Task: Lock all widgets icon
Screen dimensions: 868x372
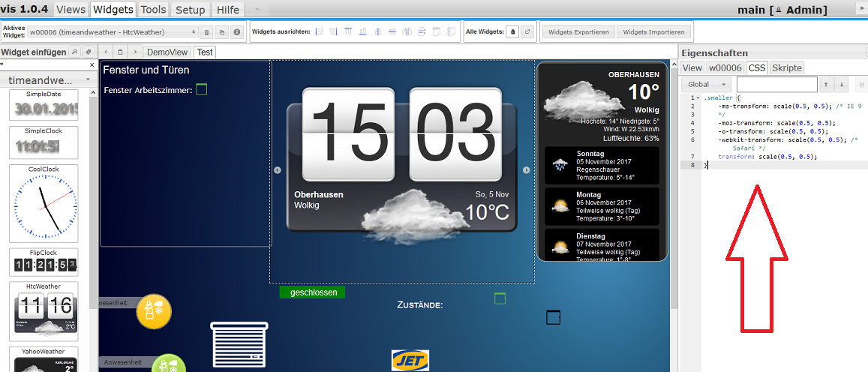Action: coord(512,32)
